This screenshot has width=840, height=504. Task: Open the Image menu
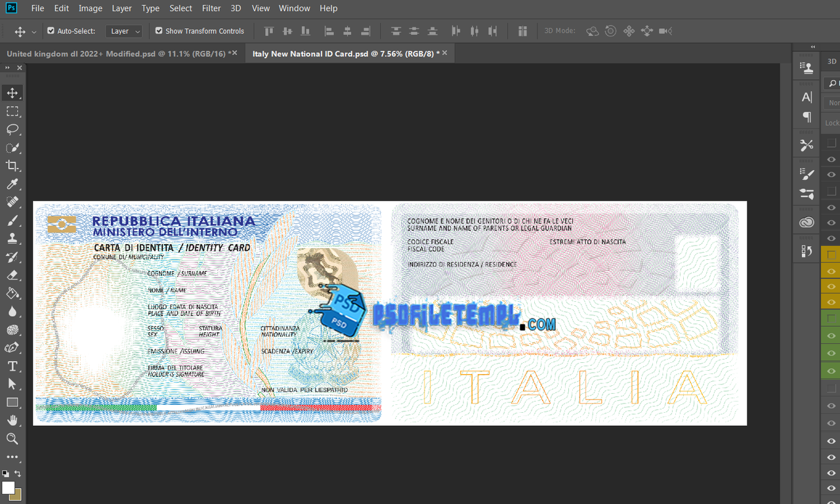tap(91, 9)
